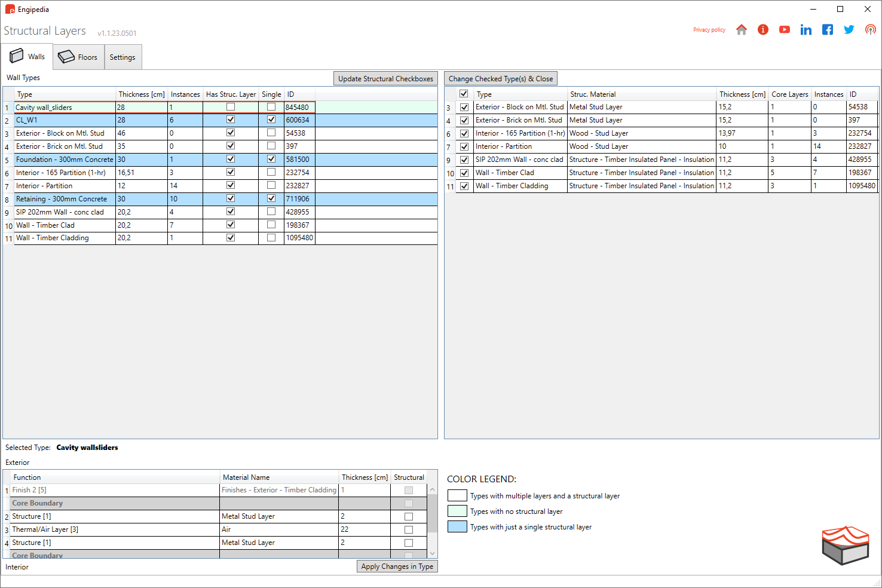Click the white multiple layers legend swatch
This screenshot has height=588, width=882.
coord(457,495)
